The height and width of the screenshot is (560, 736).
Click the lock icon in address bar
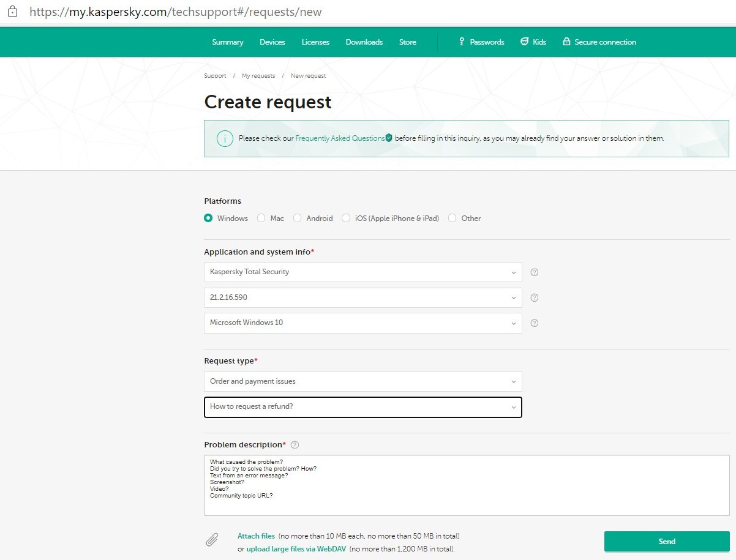point(12,12)
